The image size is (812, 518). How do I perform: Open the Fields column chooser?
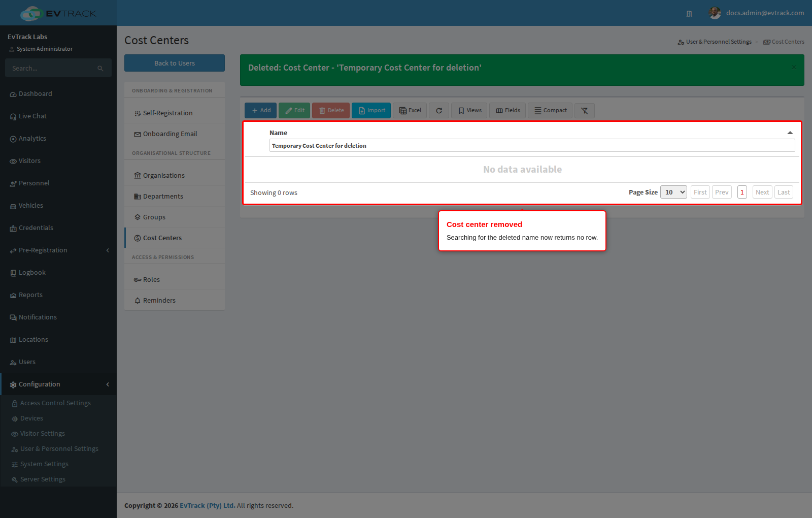[507, 111]
